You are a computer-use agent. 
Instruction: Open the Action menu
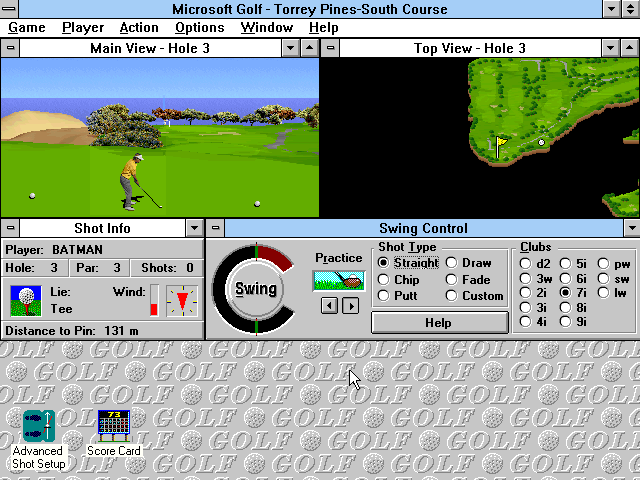139,27
